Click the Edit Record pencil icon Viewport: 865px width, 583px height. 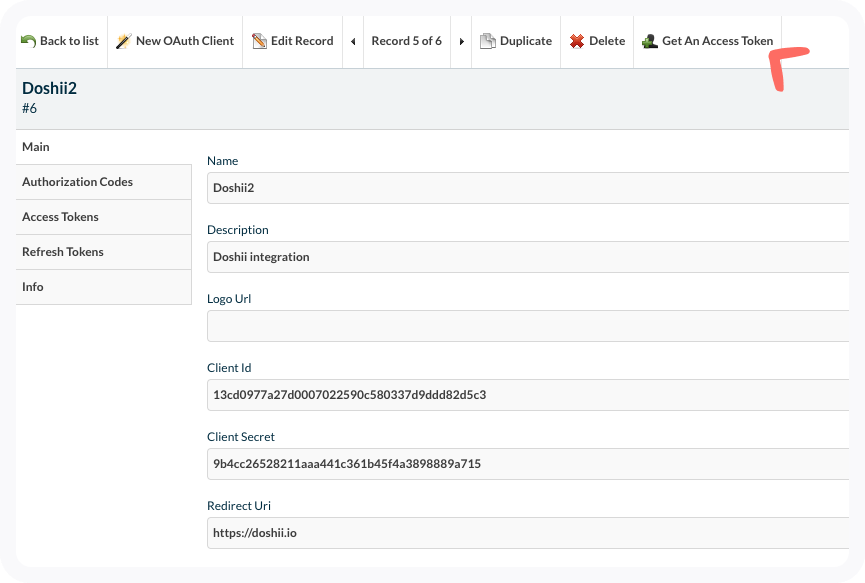click(x=259, y=41)
